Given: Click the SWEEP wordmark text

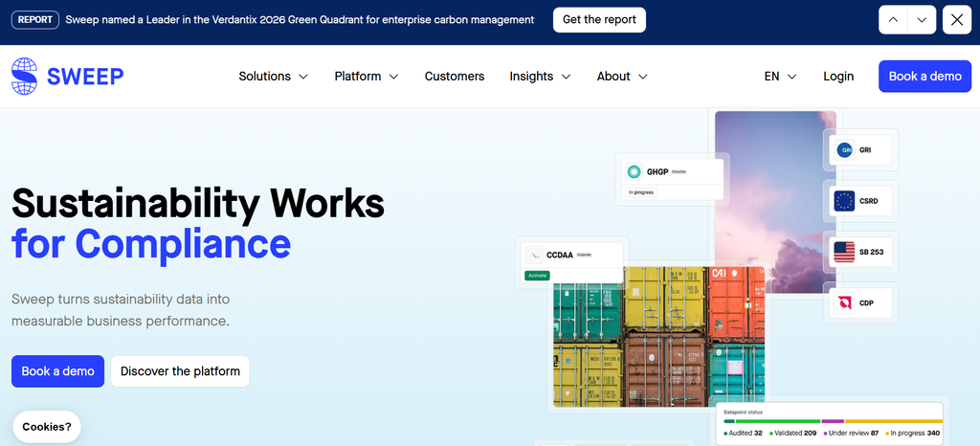Looking at the screenshot, I should 85,77.
